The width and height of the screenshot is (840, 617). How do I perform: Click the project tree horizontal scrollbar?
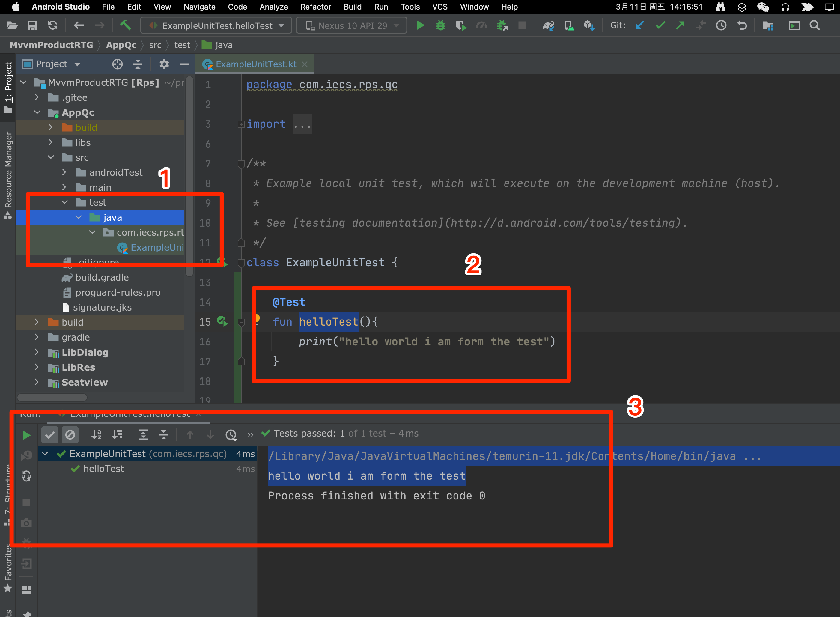(52, 397)
